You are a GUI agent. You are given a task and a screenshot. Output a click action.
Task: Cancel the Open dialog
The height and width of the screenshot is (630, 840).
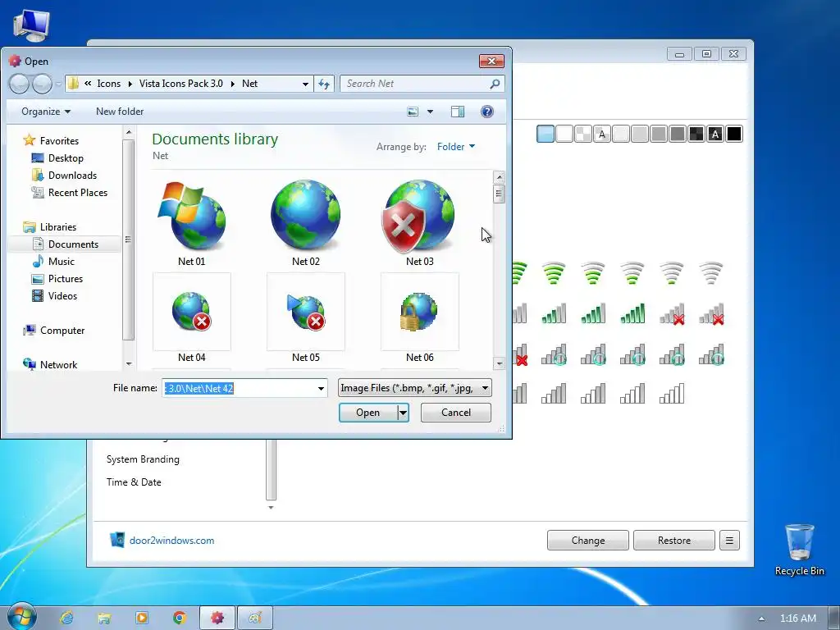456,413
